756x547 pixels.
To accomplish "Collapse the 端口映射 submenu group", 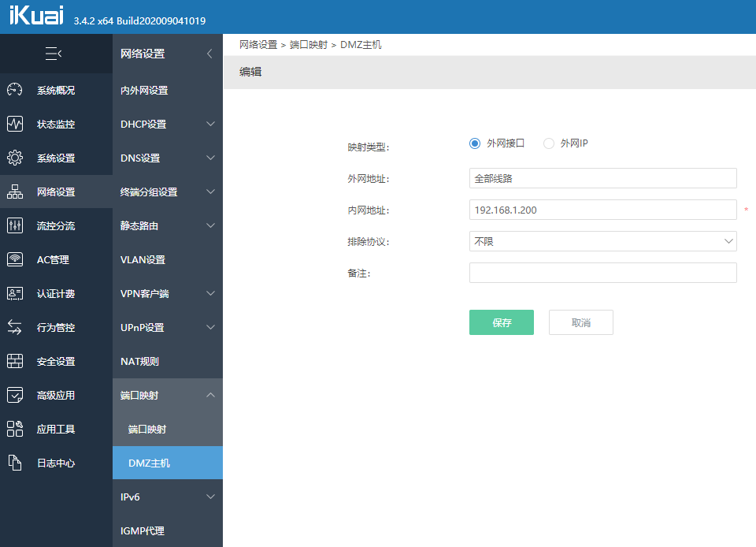I will point(211,395).
